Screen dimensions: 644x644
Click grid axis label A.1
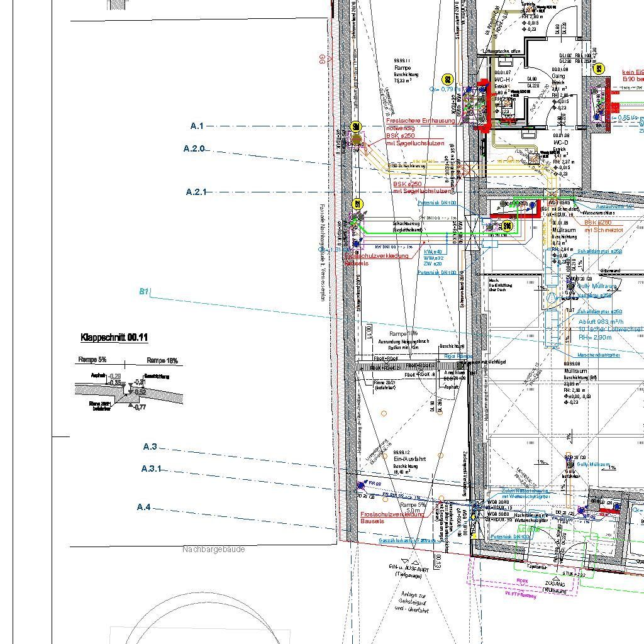tap(197, 126)
